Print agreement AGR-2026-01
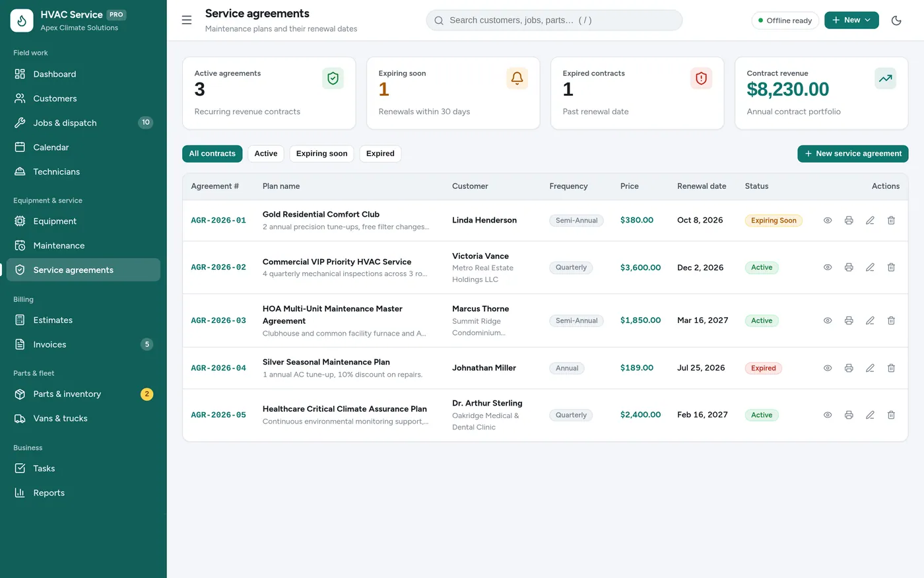This screenshot has height=578, width=924. click(849, 221)
